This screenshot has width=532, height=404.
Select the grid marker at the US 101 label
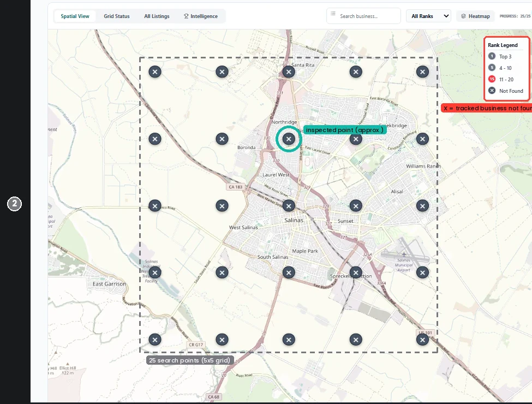pos(422,340)
